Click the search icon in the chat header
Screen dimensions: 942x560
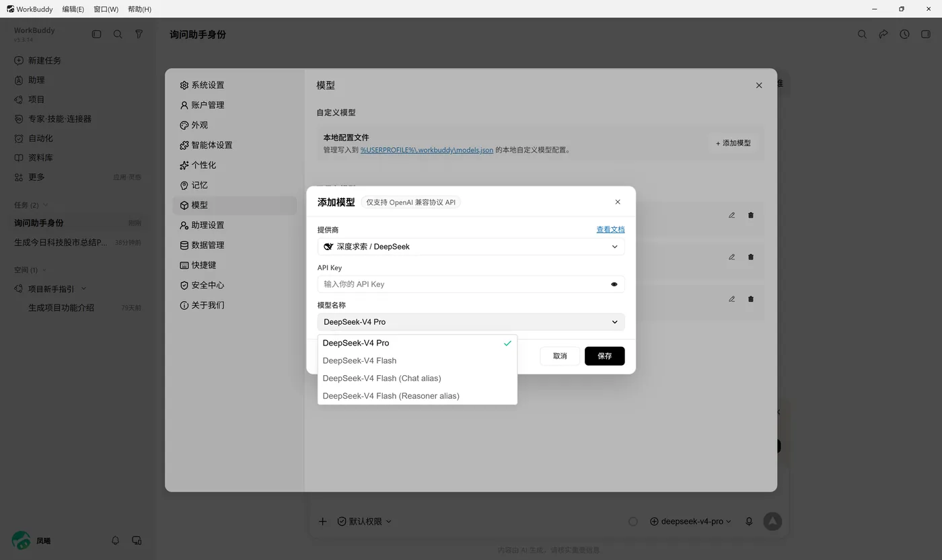coord(862,34)
